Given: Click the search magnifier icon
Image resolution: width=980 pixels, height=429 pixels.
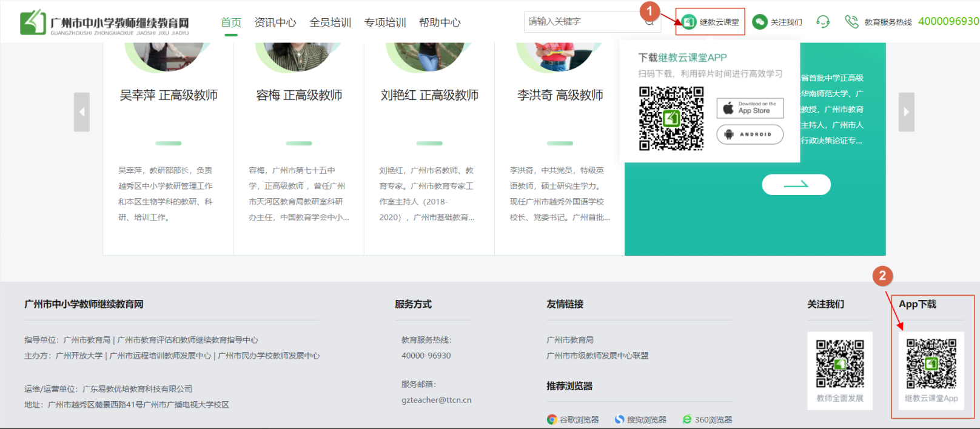Looking at the screenshot, I should (649, 22).
